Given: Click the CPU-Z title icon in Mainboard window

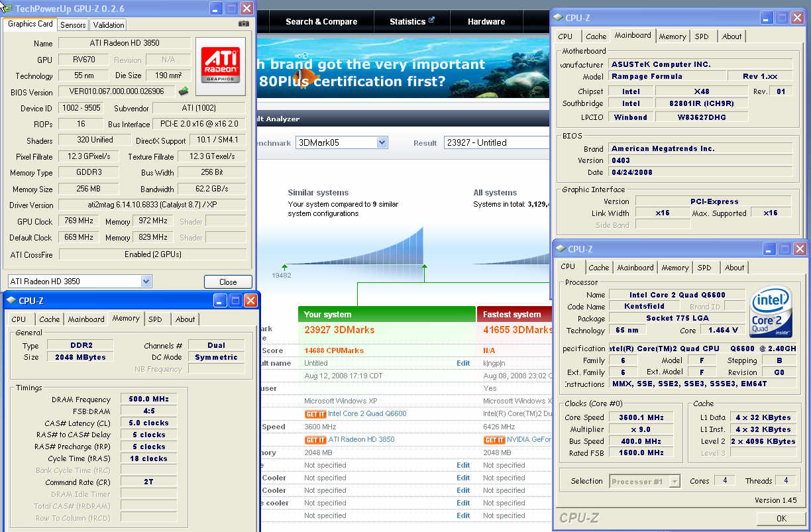Looking at the screenshot, I should [x=558, y=17].
